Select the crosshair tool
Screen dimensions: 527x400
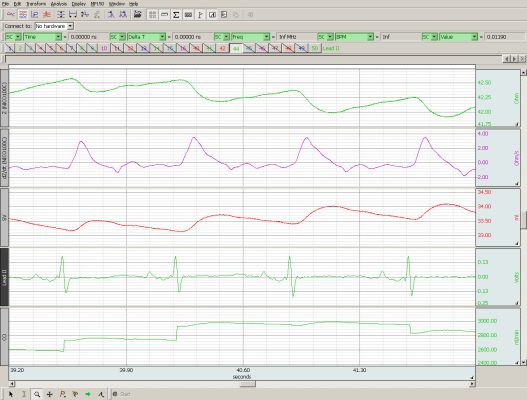coord(49,394)
